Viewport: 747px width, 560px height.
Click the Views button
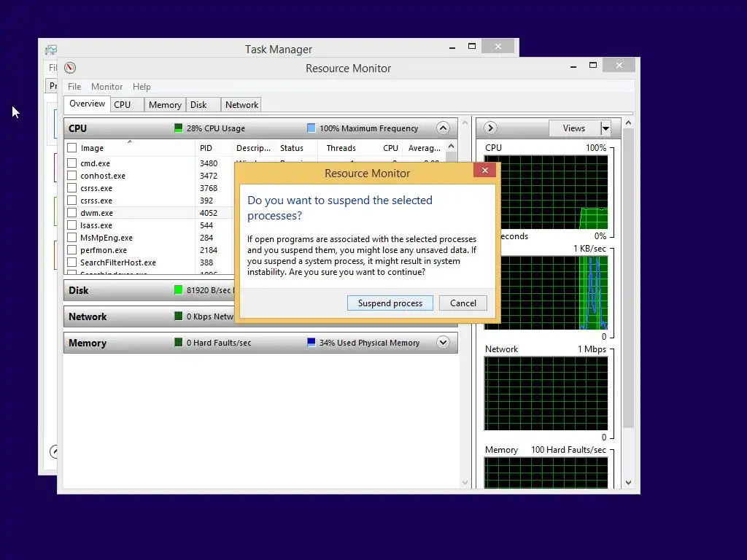[574, 128]
